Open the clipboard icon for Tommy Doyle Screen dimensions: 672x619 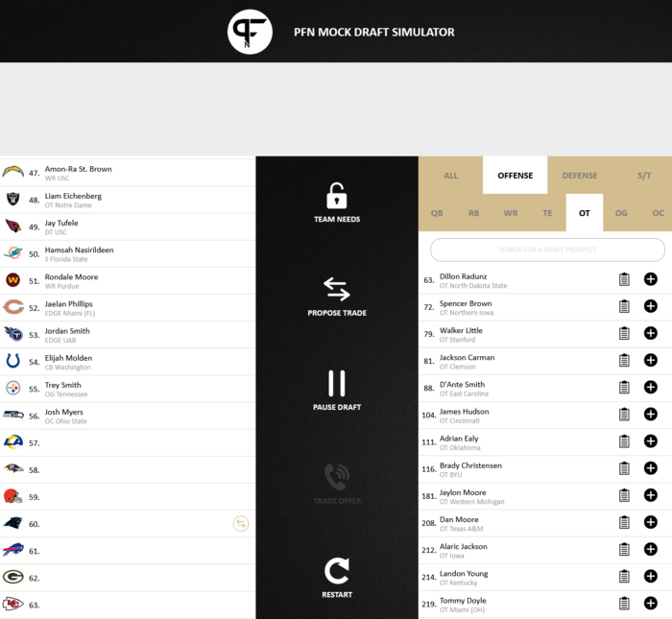pos(624,604)
